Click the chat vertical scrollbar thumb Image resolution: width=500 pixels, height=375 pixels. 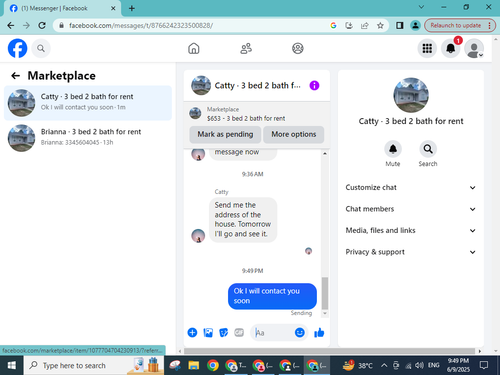tap(325, 293)
